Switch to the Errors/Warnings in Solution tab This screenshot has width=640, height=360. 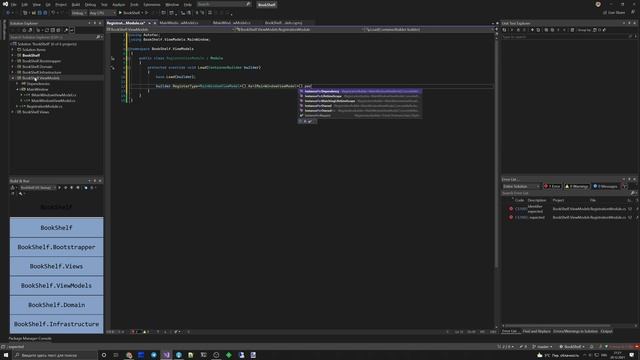[x=576, y=331]
